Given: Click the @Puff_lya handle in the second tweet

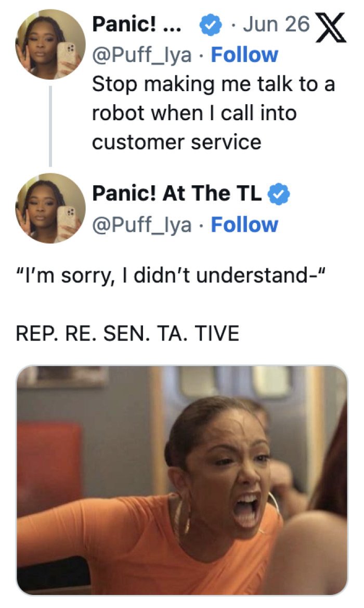Looking at the screenshot, I should [142, 225].
